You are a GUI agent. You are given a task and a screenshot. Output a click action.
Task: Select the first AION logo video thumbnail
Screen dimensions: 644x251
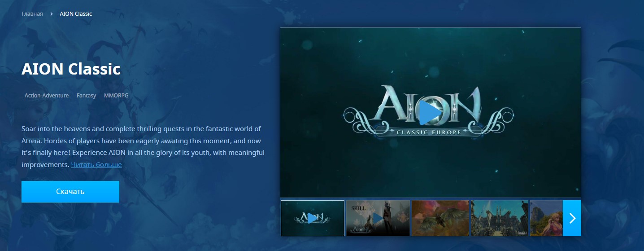pos(313,218)
